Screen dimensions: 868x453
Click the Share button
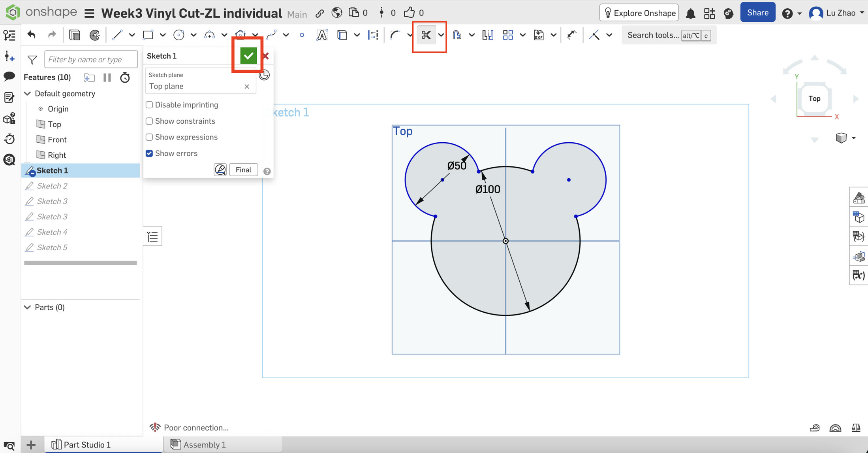click(757, 13)
